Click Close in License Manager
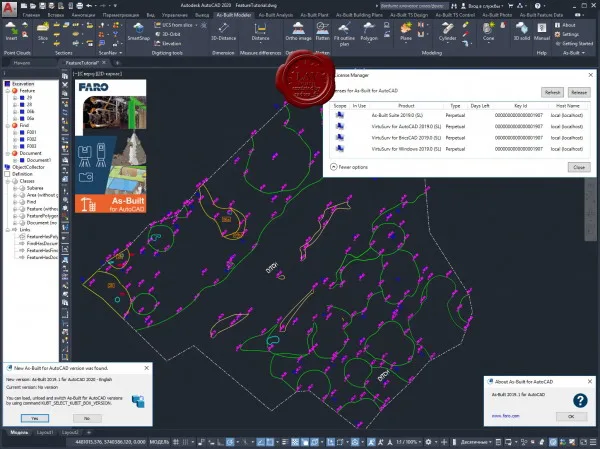600x449 pixels. (579, 167)
